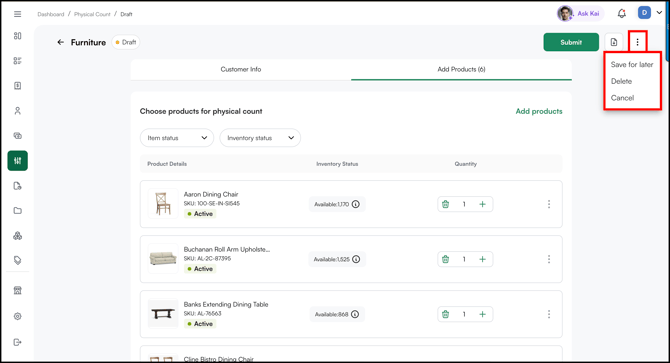
Task: Open the folder sidebar icon
Action: click(x=18, y=211)
